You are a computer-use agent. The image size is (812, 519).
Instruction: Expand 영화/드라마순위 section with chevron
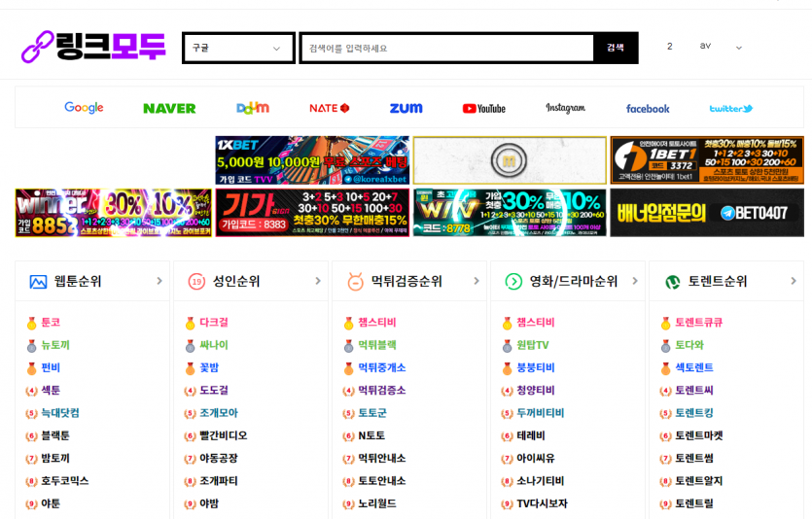[635, 281]
